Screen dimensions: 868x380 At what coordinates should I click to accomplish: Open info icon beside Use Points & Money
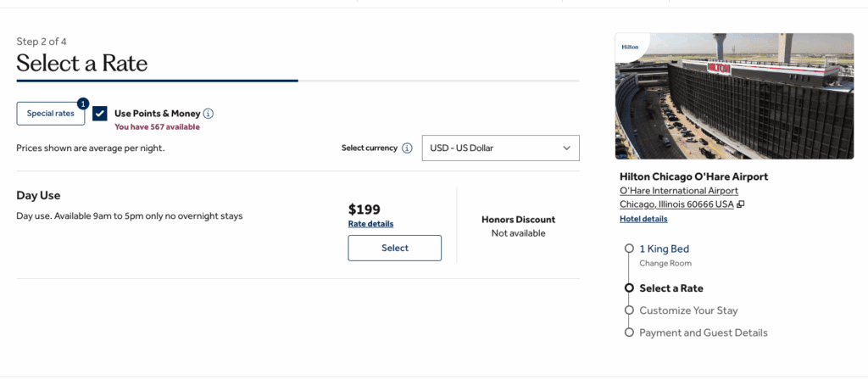tap(209, 114)
